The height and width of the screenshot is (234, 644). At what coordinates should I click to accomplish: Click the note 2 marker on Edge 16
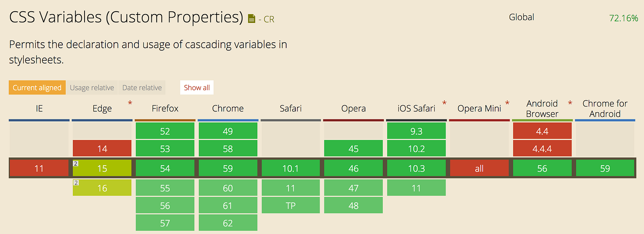76,183
